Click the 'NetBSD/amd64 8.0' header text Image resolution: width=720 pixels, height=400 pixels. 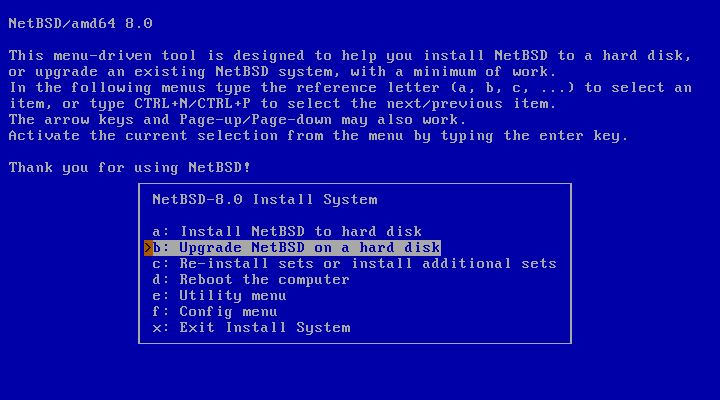pyautogui.click(x=80, y=23)
